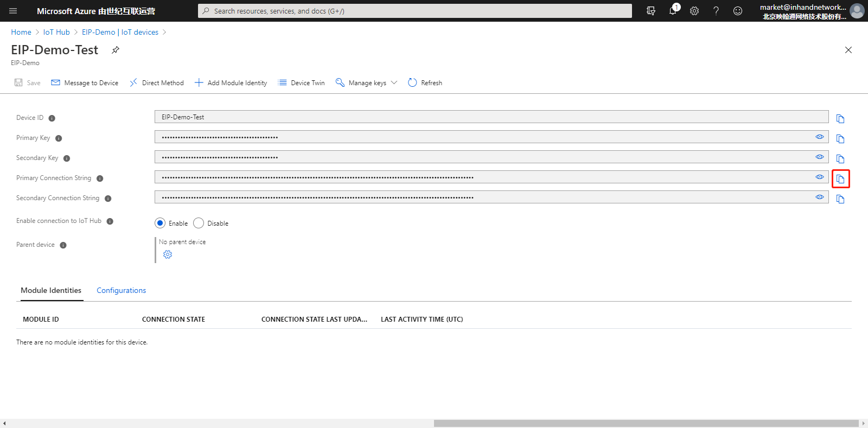
Task: Switch to the Configurations tab
Action: [122, 290]
